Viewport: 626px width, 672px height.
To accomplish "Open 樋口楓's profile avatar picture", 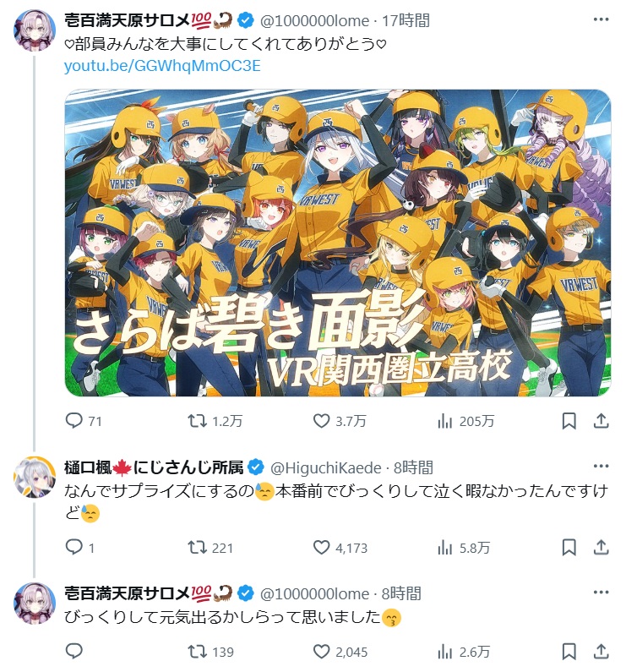I will pyautogui.click(x=35, y=477).
